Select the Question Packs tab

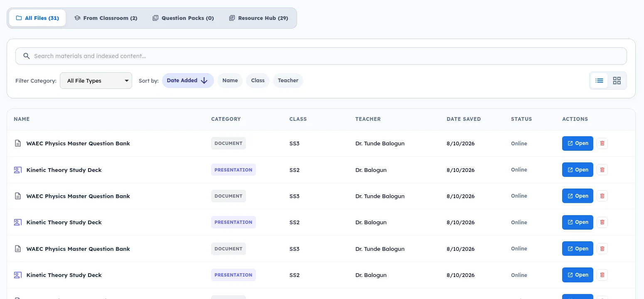coord(183,18)
